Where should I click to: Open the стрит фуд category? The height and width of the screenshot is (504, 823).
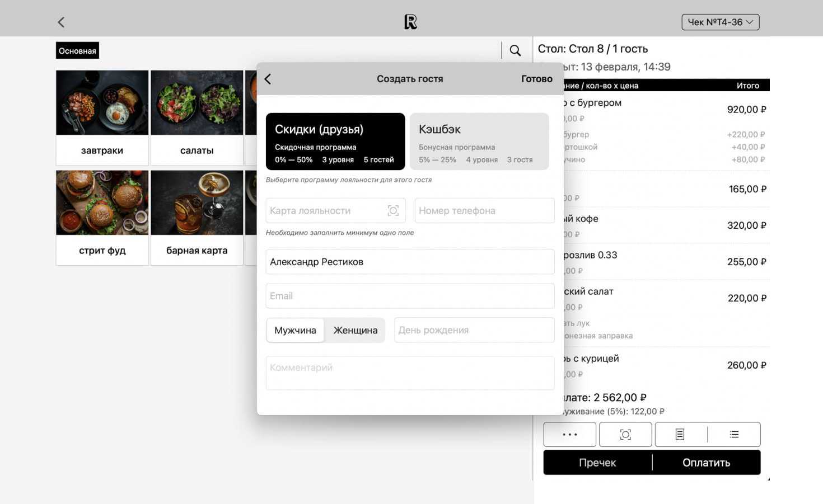pyautogui.click(x=102, y=218)
